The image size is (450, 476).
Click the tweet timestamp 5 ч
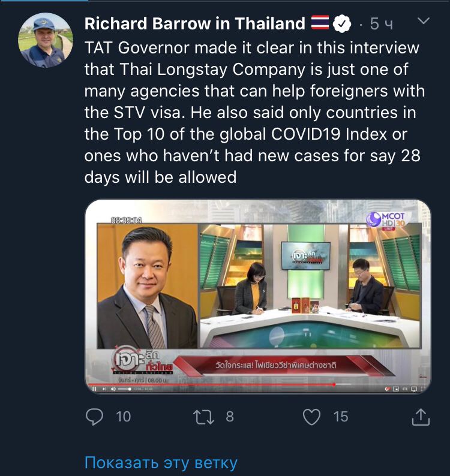click(382, 23)
